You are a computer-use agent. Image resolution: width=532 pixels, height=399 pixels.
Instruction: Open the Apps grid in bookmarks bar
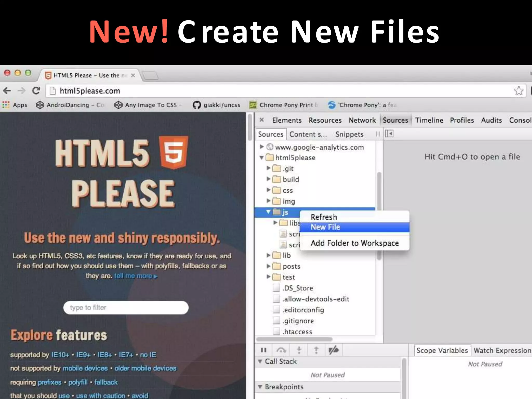point(15,105)
